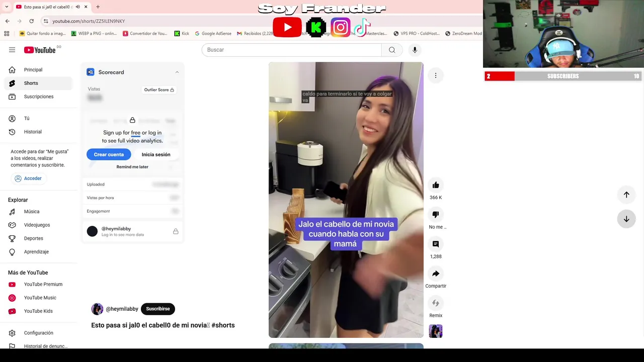Open the Kick bookmark
The width and height of the screenshot is (644, 362).
[182, 34]
